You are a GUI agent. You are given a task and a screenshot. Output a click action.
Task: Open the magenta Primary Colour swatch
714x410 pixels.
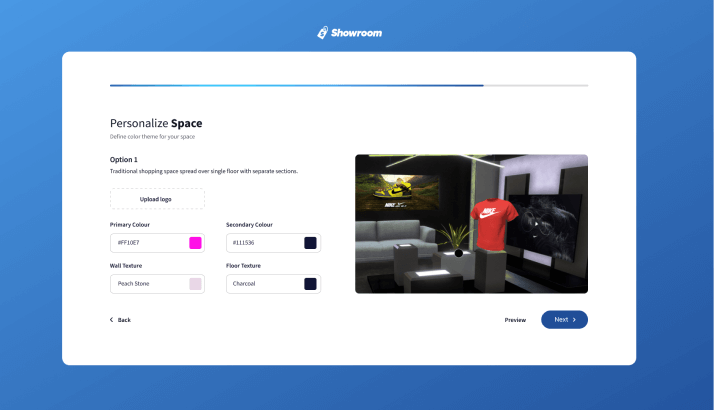[195, 243]
